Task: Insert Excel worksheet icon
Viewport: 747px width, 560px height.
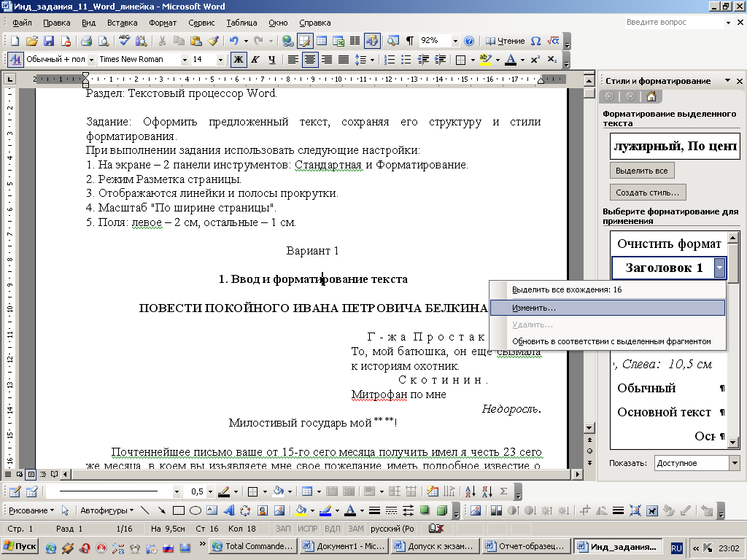Action: [338, 41]
